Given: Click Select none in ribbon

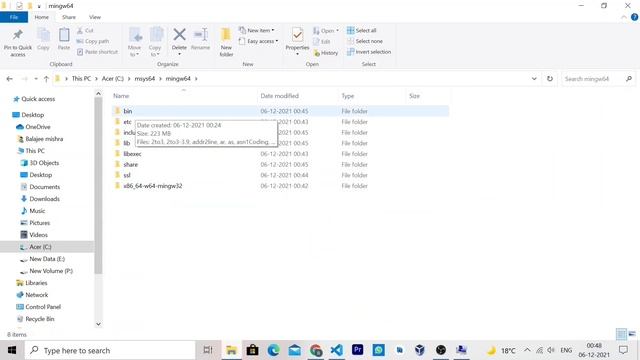Looking at the screenshot, I should coord(365,41).
